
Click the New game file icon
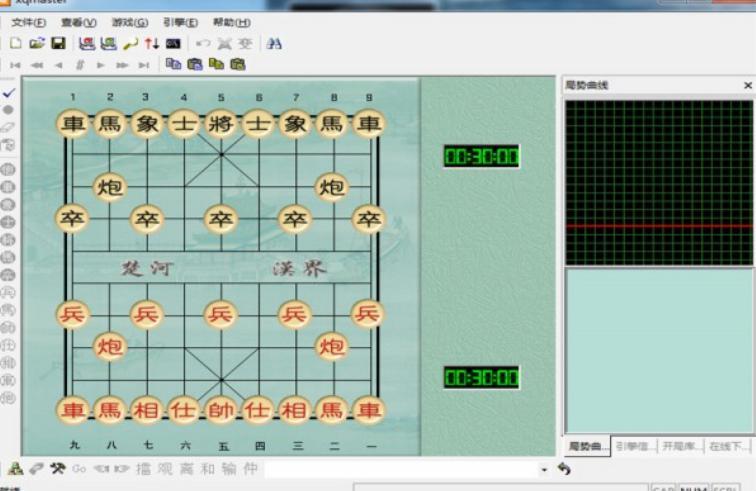(x=16, y=43)
